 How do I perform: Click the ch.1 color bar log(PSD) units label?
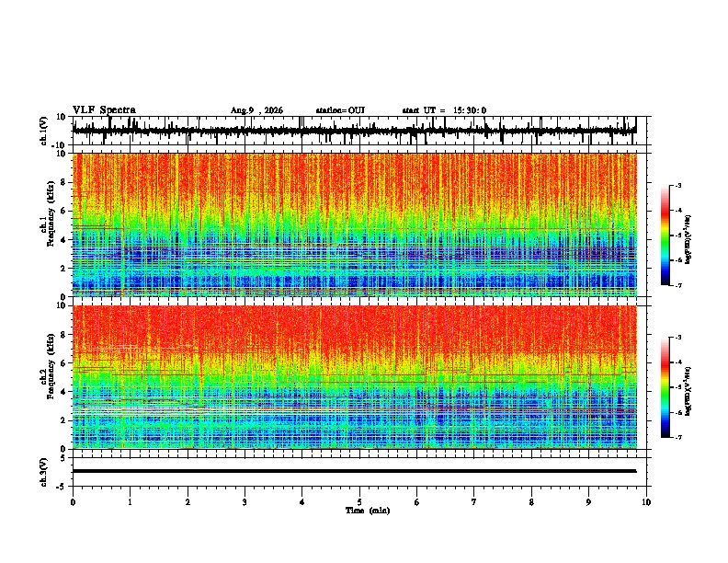tap(688, 239)
